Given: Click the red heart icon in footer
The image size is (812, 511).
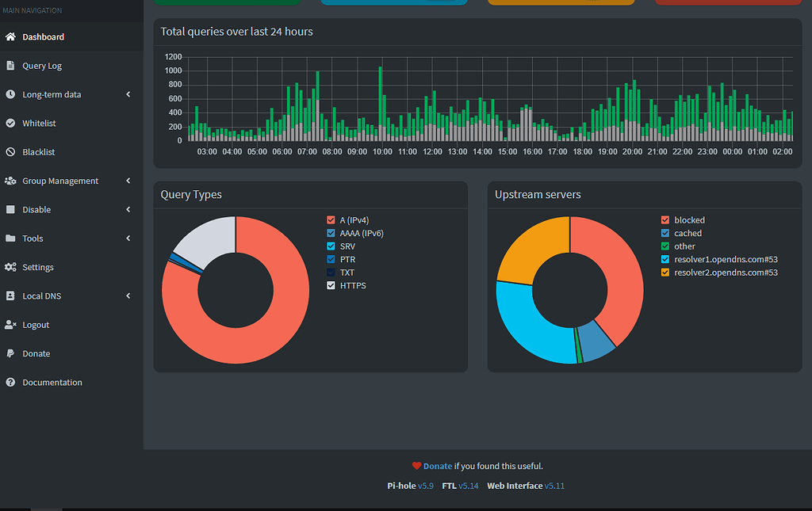Looking at the screenshot, I should click(x=416, y=466).
